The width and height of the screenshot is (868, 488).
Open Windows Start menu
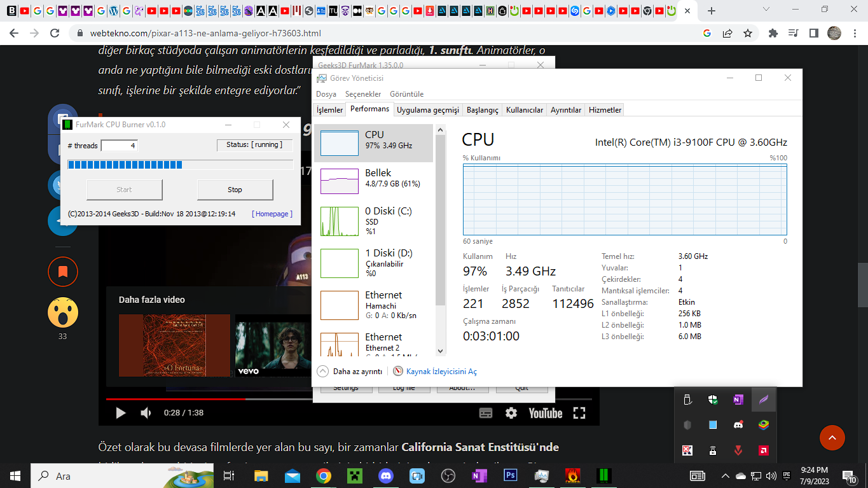pos(15,475)
